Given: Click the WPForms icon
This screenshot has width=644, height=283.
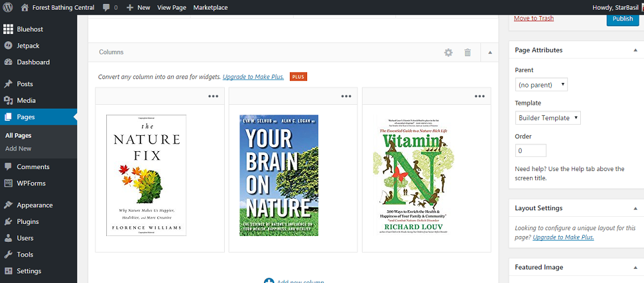Looking at the screenshot, I should 8,183.
